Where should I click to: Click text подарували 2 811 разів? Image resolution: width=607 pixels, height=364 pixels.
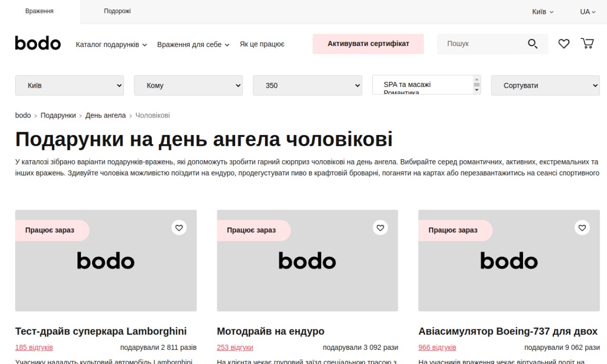(158, 347)
